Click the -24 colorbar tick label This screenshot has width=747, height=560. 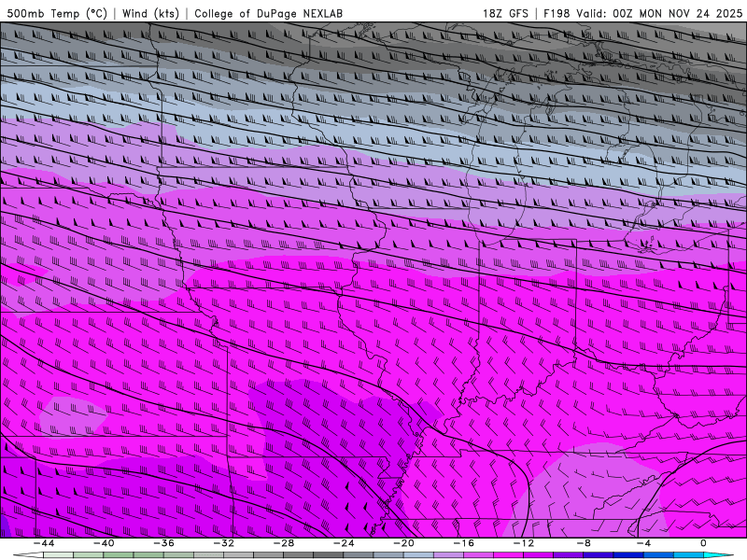(344, 543)
